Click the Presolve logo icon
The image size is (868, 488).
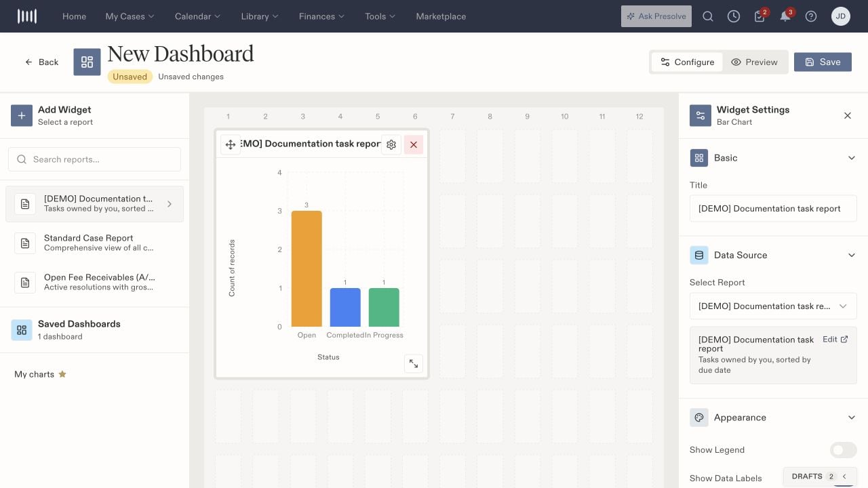point(27,16)
